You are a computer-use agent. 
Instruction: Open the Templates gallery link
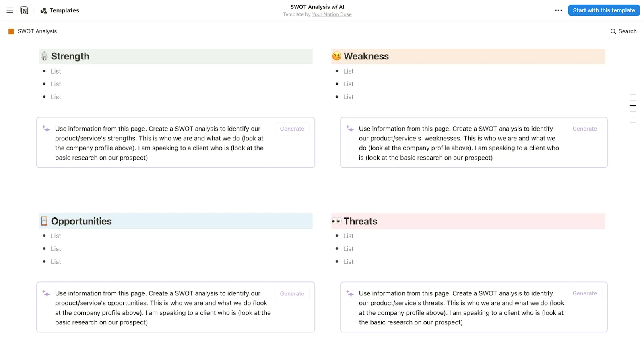(60, 10)
